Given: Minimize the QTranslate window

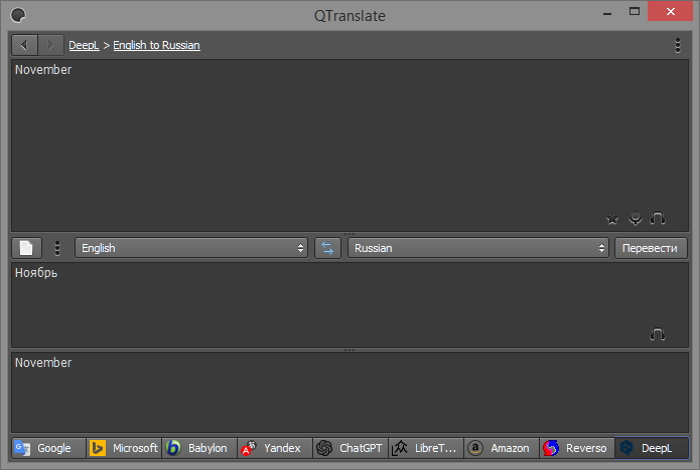Looking at the screenshot, I should click(607, 12).
